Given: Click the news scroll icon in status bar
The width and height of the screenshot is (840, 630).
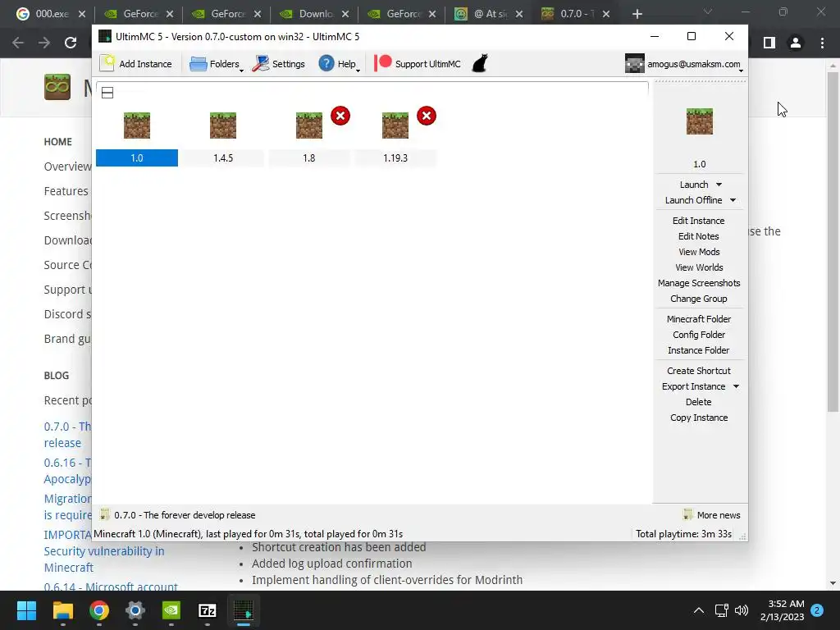Looking at the screenshot, I should 105,515.
